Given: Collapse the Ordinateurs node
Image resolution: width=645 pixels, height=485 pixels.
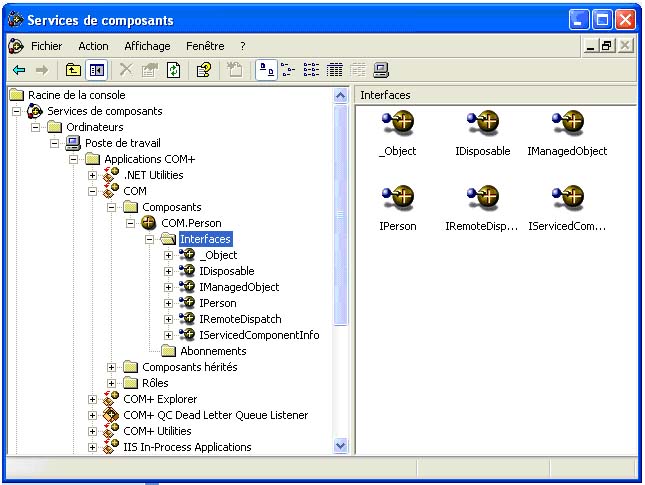Looking at the screenshot, I should (x=35, y=127).
